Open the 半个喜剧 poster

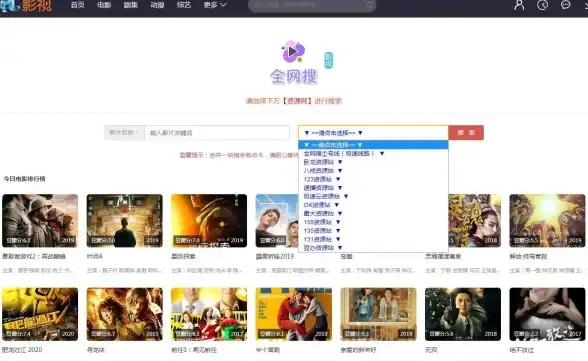pyautogui.click(x=294, y=314)
